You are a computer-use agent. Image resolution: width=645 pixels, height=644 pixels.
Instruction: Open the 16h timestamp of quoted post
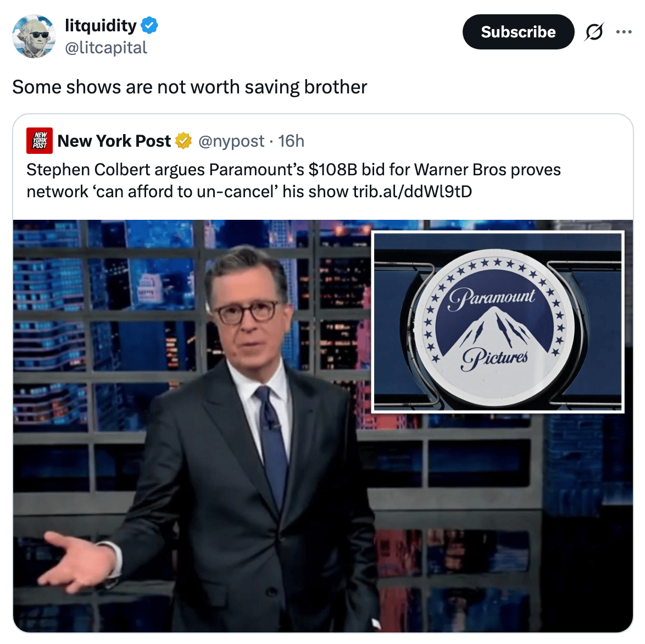(291, 141)
